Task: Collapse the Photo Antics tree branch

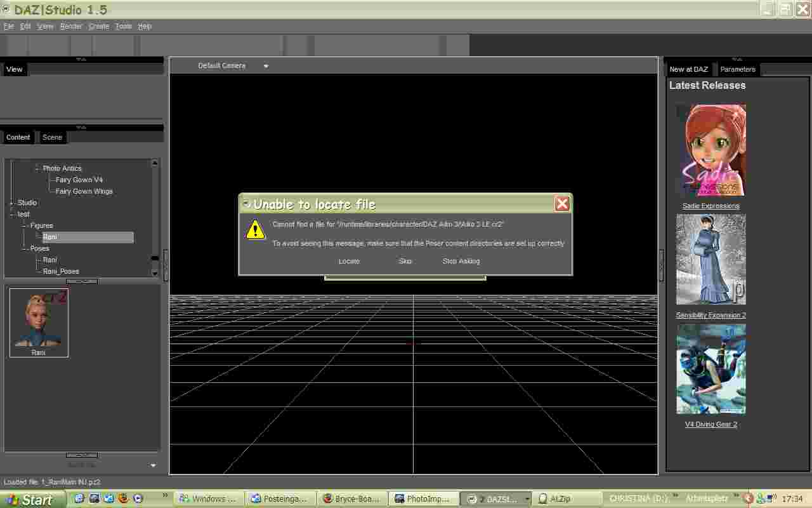Action: pos(37,168)
